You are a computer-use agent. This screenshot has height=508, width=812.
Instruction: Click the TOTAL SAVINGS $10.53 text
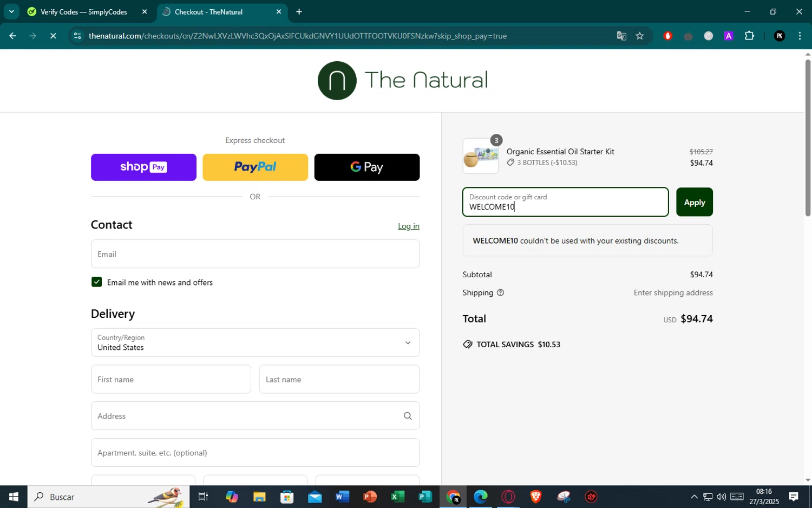click(x=518, y=344)
